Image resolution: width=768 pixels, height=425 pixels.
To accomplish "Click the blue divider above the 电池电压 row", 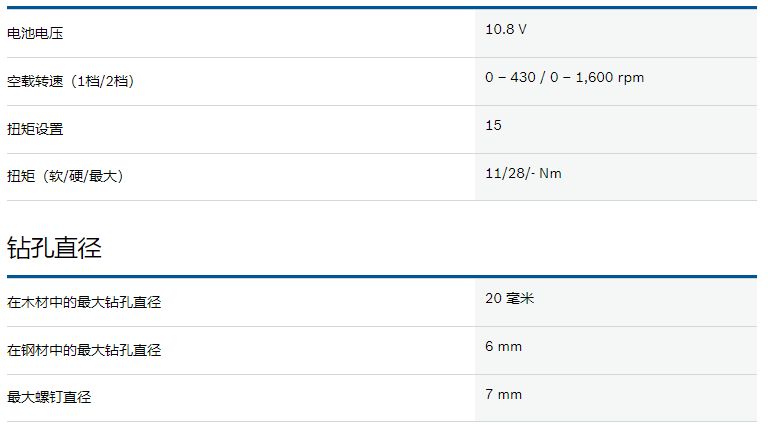I will pos(382,7).
